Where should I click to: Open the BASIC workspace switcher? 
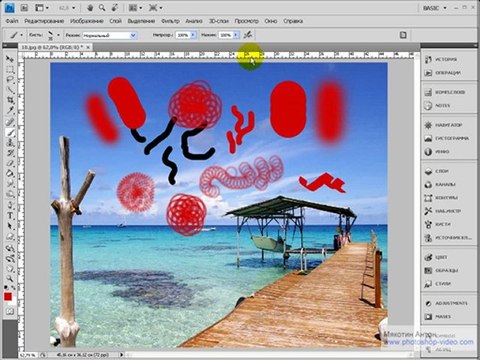(434, 8)
